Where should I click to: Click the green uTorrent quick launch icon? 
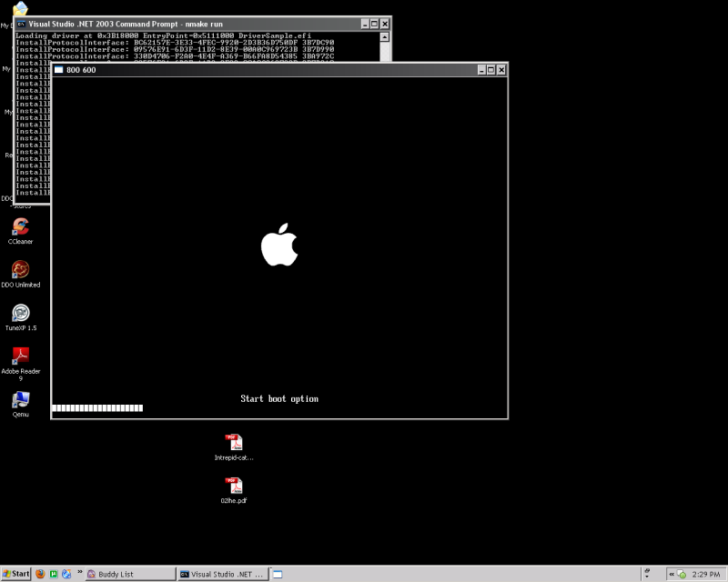click(x=54, y=574)
